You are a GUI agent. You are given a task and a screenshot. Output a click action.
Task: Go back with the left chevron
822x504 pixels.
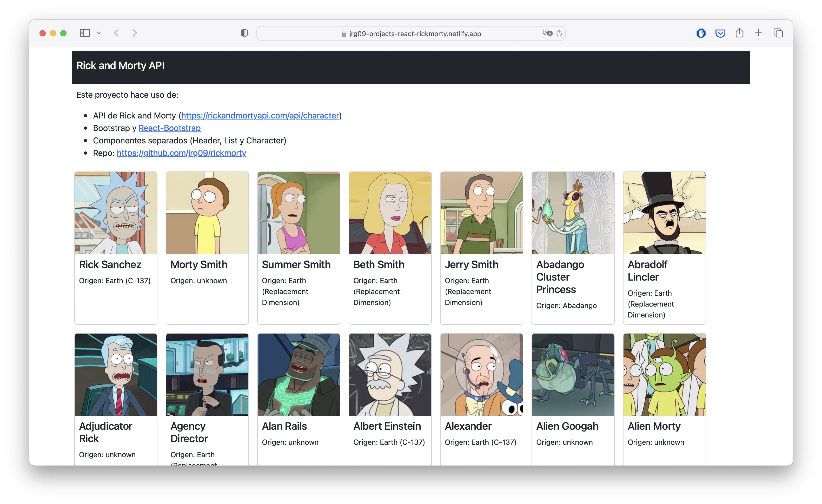116,33
